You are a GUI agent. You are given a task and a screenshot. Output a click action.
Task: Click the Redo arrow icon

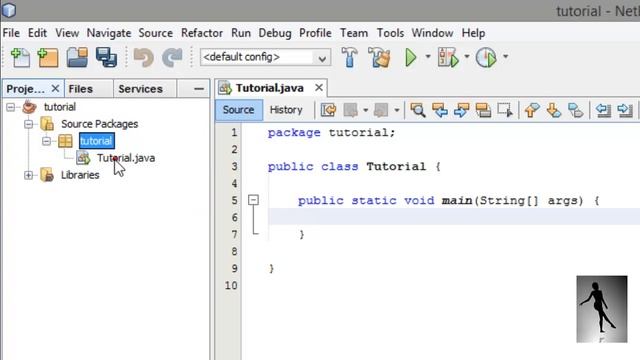click(x=172, y=57)
